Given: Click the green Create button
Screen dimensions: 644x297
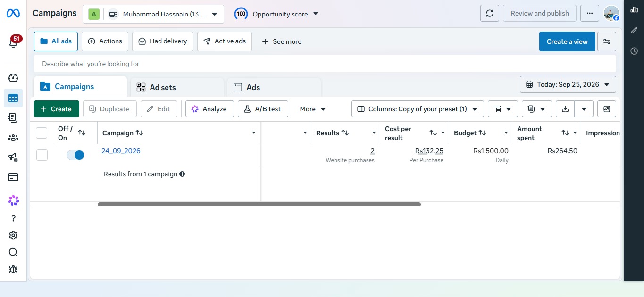Looking at the screenshot, I should point(57,109).
